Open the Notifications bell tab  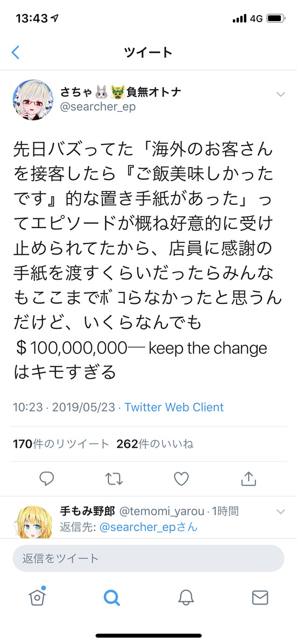pyautogui.click(x=186, y=597)
